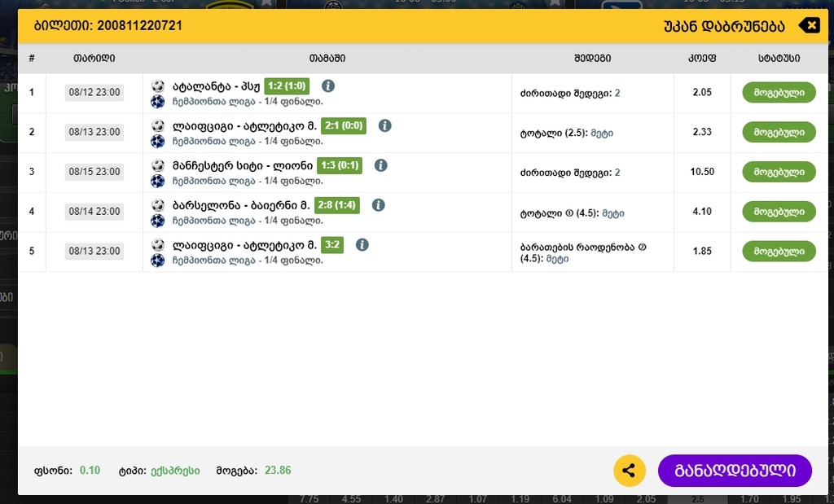This screenshot has height=504, width=834.
Task: Close the ticket with the X arrow icon
Action: 809,25
